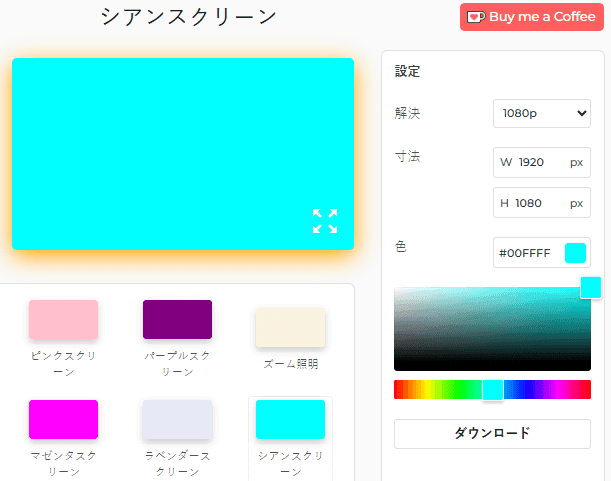The height and width of the screenshot is (481, 611).
Task: Click the #00FFFF hex color field
Action: pyautogui.click(x=527, y=253)
